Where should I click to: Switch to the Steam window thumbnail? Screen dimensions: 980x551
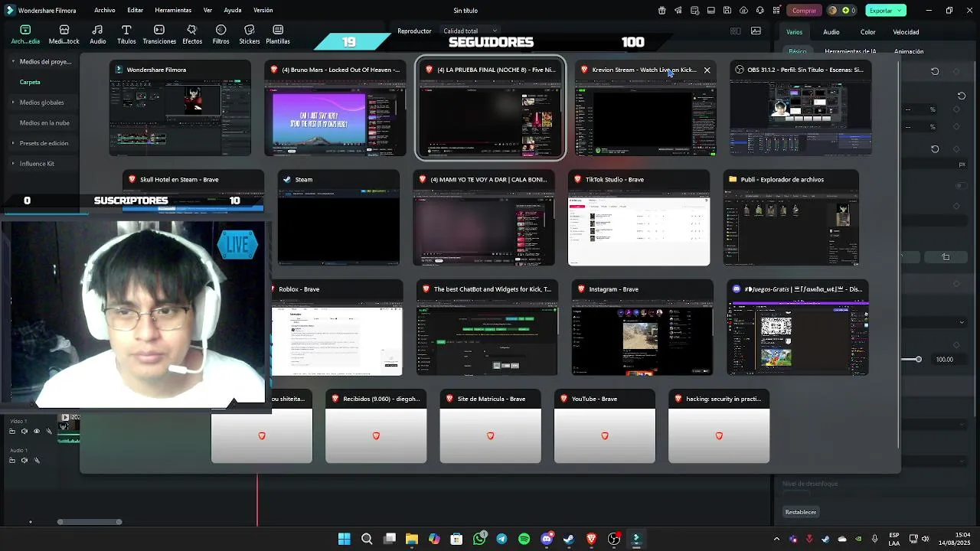338,218
